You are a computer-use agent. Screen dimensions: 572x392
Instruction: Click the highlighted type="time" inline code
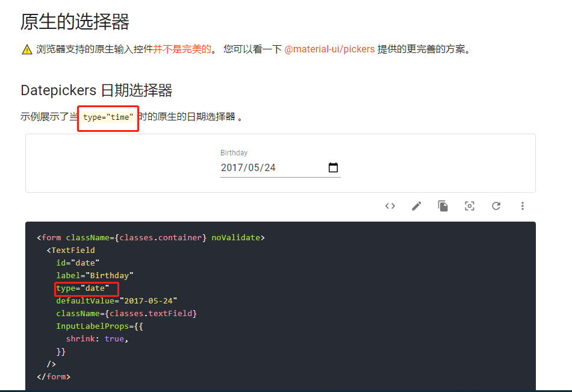(108, 117)
